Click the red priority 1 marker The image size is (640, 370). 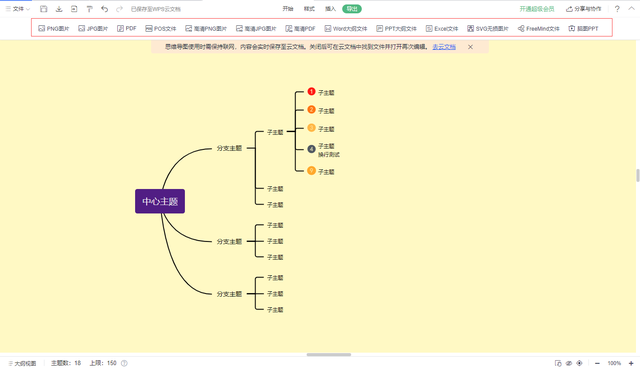pyautogui.click(x=311, y=91)
